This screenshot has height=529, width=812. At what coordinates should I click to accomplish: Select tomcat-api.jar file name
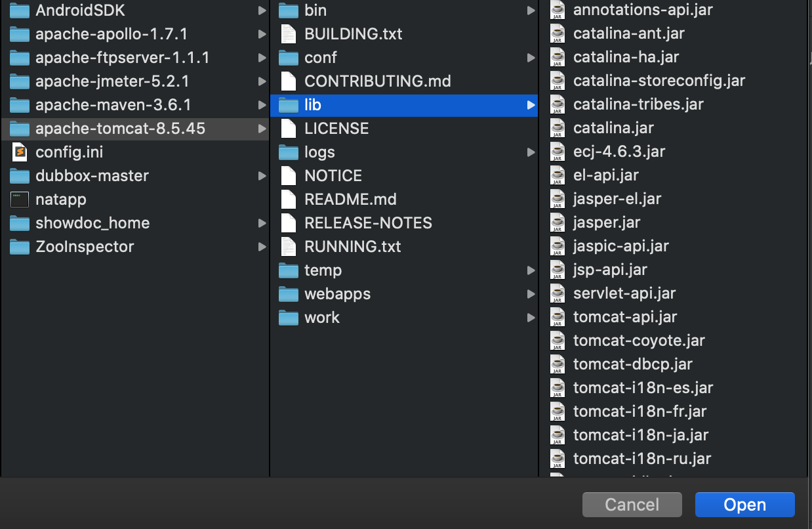[625, 317]
